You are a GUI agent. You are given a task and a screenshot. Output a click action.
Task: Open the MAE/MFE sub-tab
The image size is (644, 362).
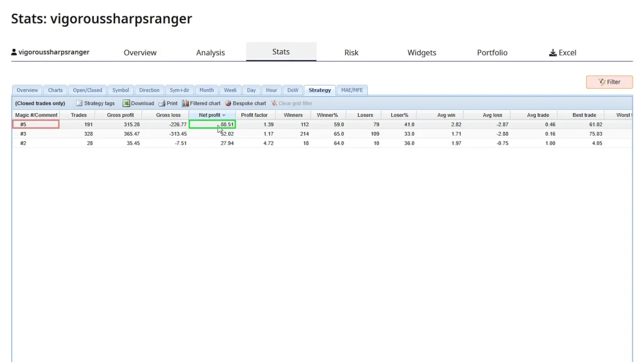click(x=352, y=90)
